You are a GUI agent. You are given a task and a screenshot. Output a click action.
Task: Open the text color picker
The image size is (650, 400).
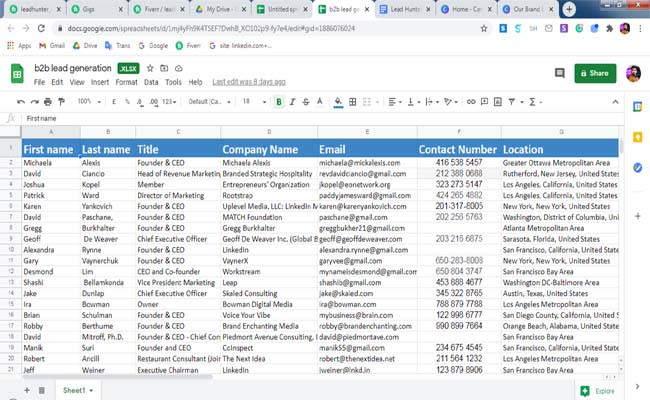pyautogui.click(x=320, y=102)
